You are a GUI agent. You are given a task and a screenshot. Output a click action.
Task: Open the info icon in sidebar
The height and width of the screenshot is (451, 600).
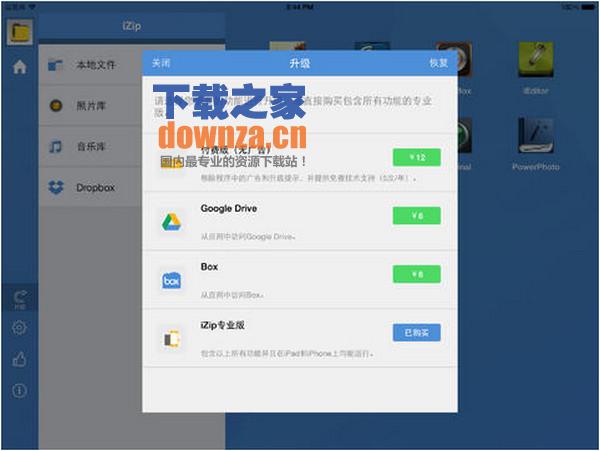[x=20, y=391]
